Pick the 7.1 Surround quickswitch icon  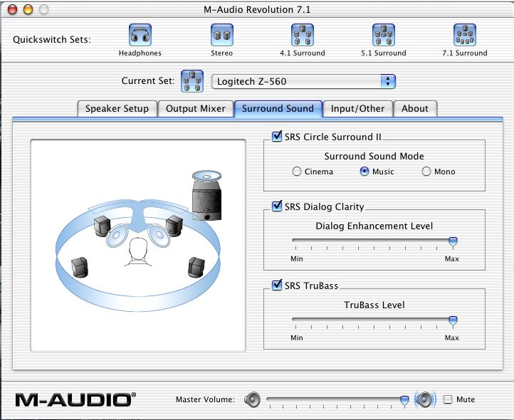point(464,35)
